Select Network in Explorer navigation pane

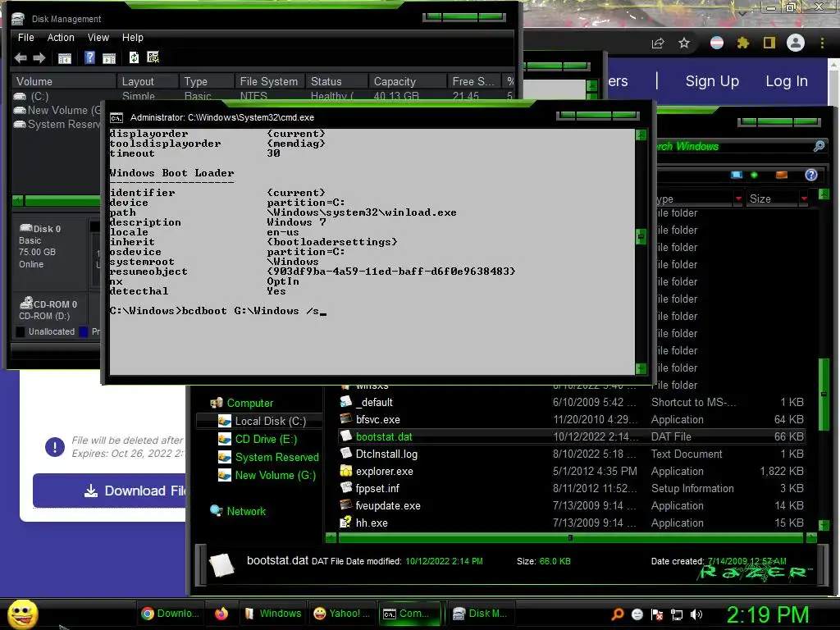[238, 511]
